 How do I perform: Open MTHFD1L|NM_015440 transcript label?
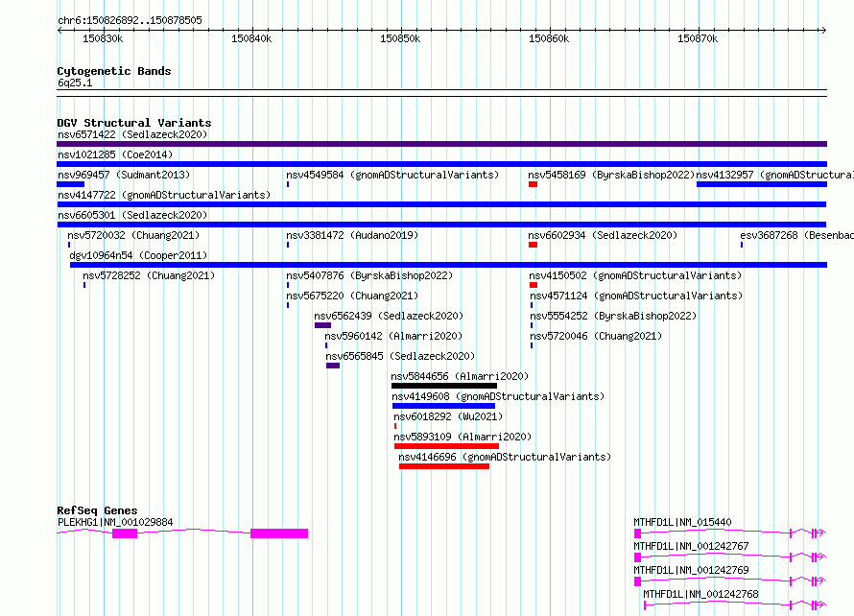click(x=682, y=522)
